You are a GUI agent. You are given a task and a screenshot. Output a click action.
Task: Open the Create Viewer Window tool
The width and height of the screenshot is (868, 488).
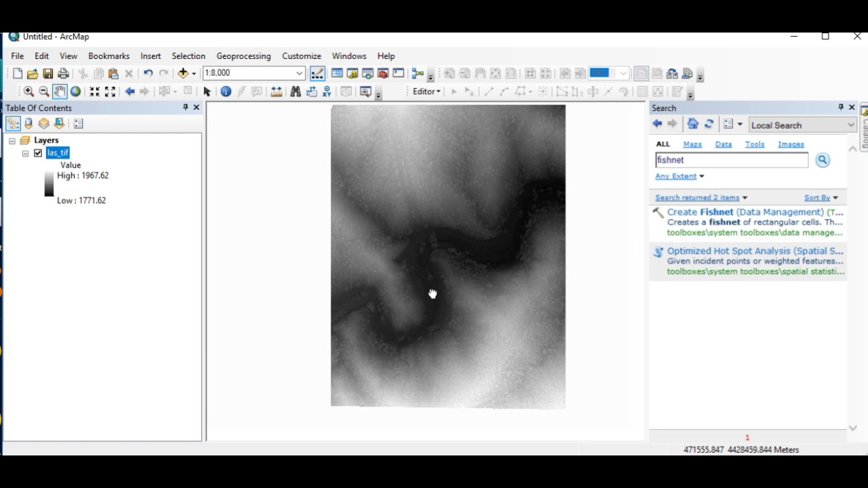[366, 91]
